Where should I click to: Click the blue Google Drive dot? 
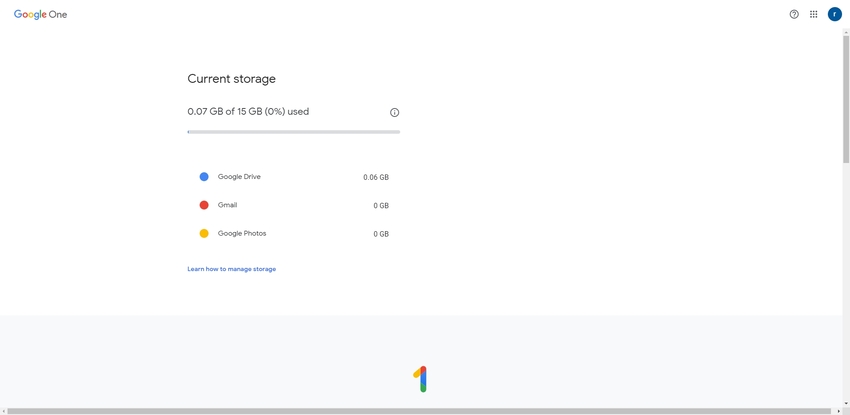tap(204, 177)
